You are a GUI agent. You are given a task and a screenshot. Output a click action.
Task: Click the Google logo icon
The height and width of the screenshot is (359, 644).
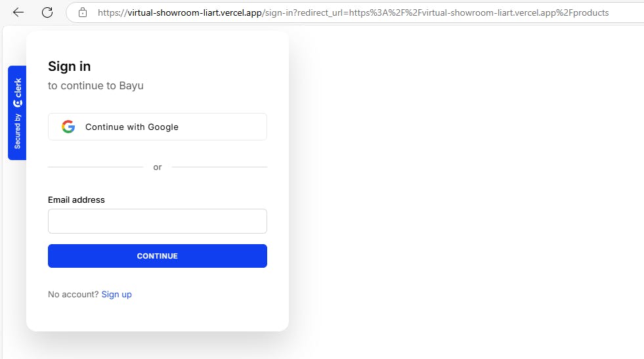68,127
